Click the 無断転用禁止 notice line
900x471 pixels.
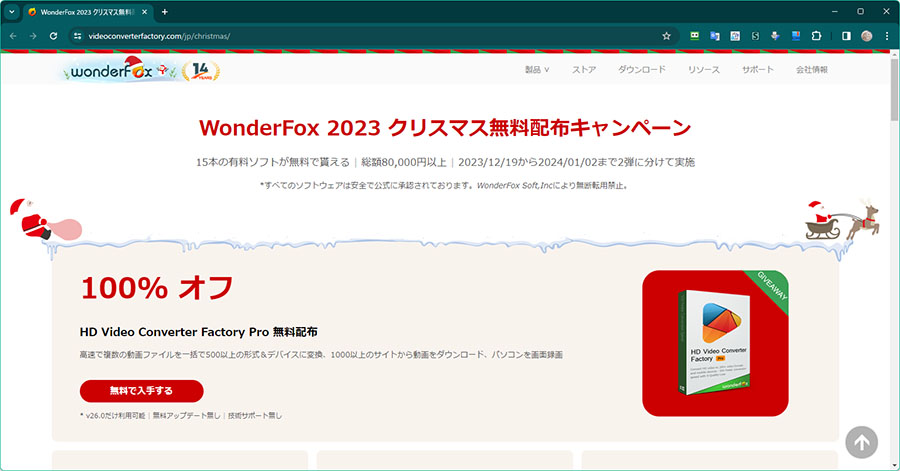[x=444, y=185]
